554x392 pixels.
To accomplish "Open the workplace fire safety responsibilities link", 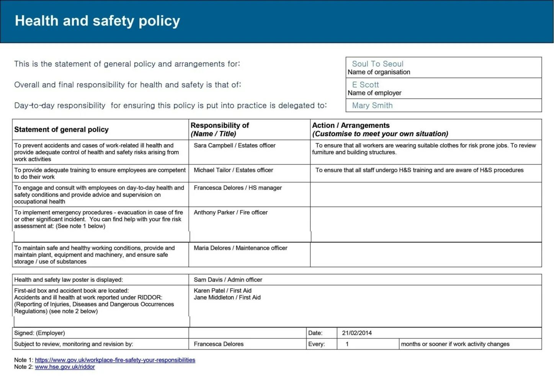I will coord(115,360).
